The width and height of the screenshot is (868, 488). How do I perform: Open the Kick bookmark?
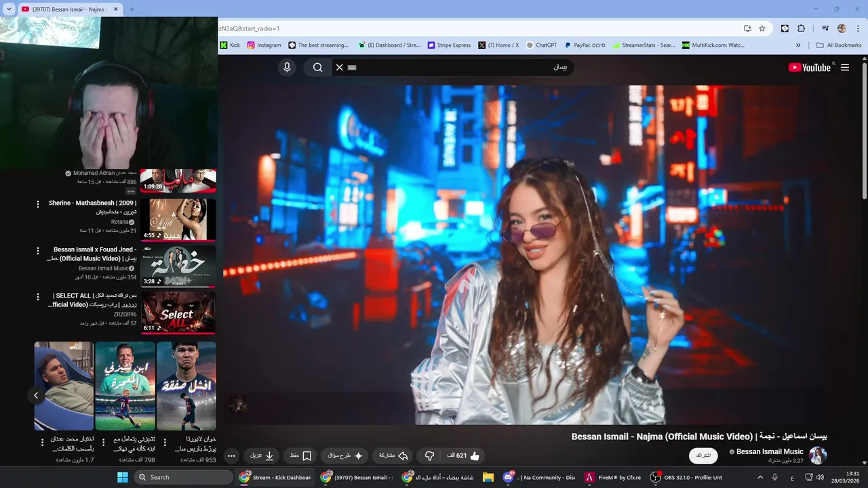point(230,45)
